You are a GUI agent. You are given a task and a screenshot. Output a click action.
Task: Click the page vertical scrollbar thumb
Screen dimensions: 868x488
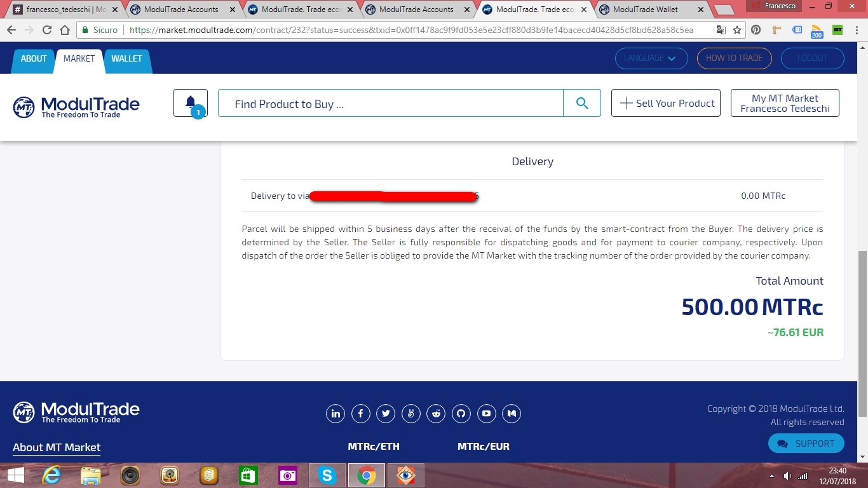(862, 333)
